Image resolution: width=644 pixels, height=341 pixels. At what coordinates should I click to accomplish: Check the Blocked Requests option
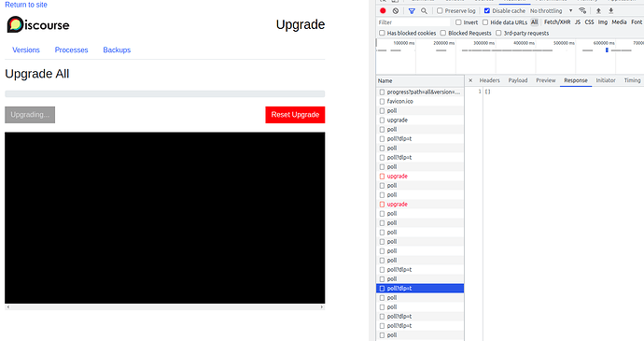click(x=442, y=33)
